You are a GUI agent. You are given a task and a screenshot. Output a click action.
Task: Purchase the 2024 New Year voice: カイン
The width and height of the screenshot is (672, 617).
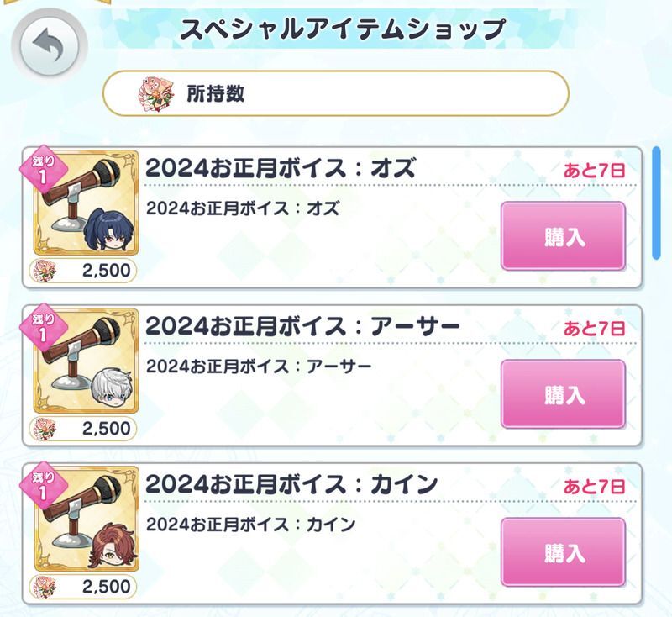click(x=563, y=552)
